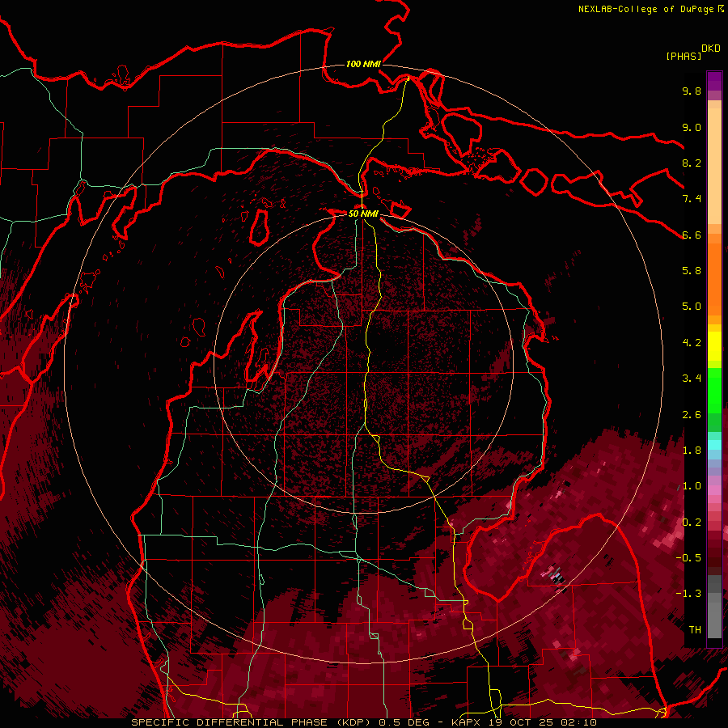Select the 0.2 scale value
The width and height of the screenshot is (728, 728).
[692, 523]
